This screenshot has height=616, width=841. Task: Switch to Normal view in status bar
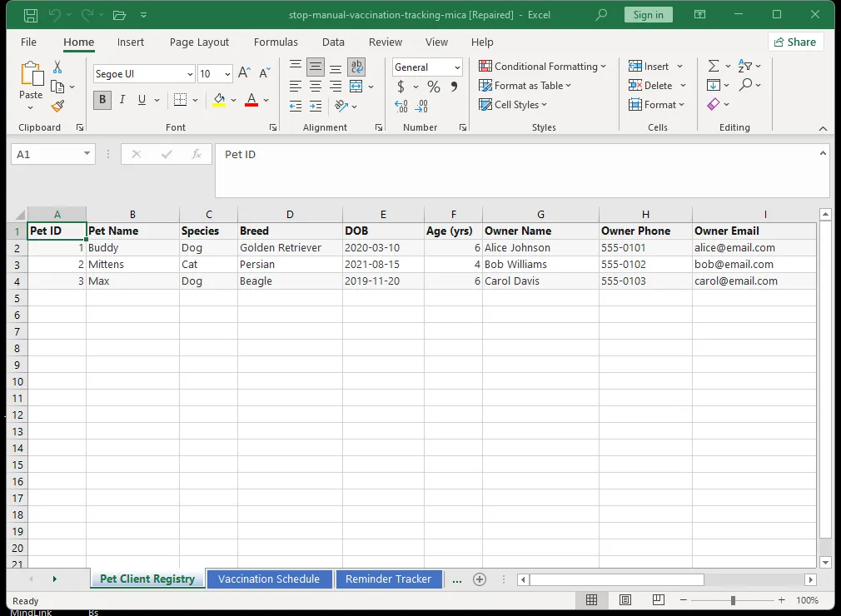(591, 600)
